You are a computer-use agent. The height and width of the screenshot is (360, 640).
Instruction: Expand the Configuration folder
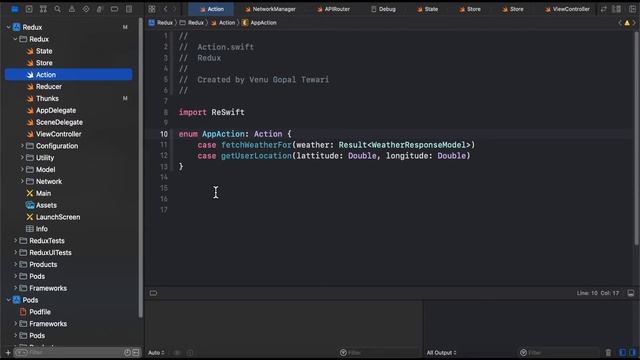coord(22,146)
